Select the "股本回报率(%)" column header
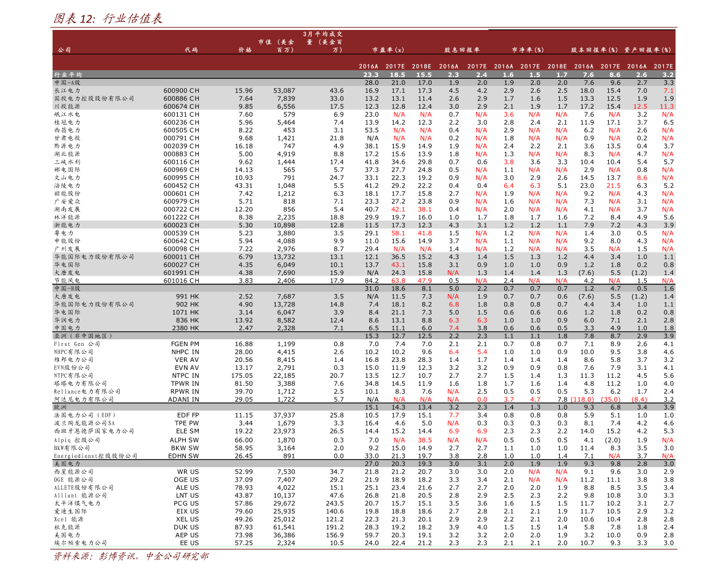Screen dimensions: 728x574 tap(594, 50)
